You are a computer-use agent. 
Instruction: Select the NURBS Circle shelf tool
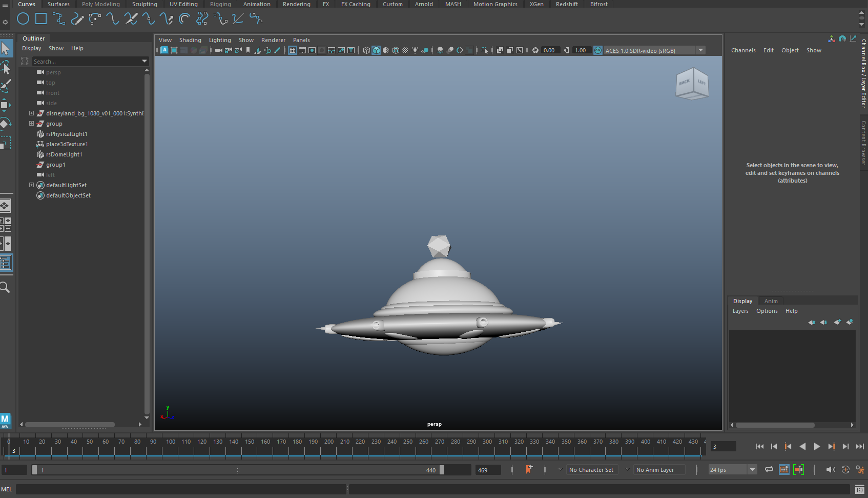point(23,19)
